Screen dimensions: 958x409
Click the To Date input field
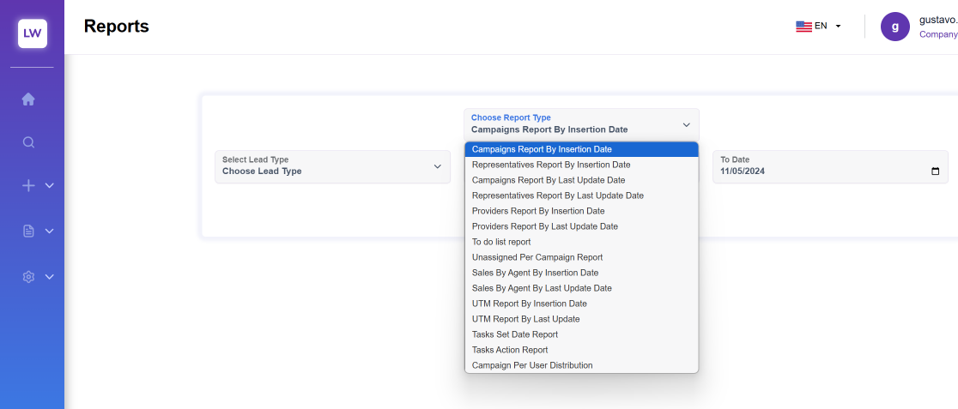coord(820,171)
